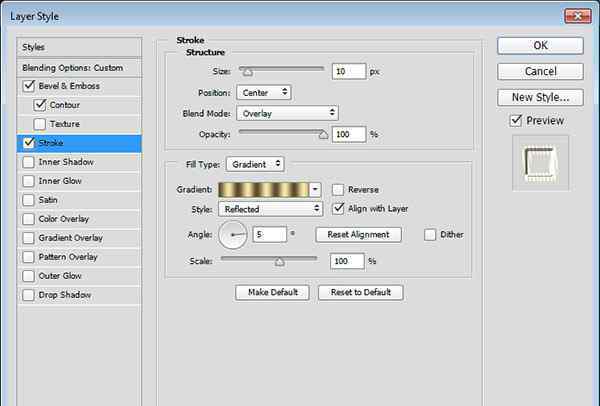Click the Scale slider handle
The height and width of the screenshot is (406, 600).
pyautogui.click(x=280, y=261)
